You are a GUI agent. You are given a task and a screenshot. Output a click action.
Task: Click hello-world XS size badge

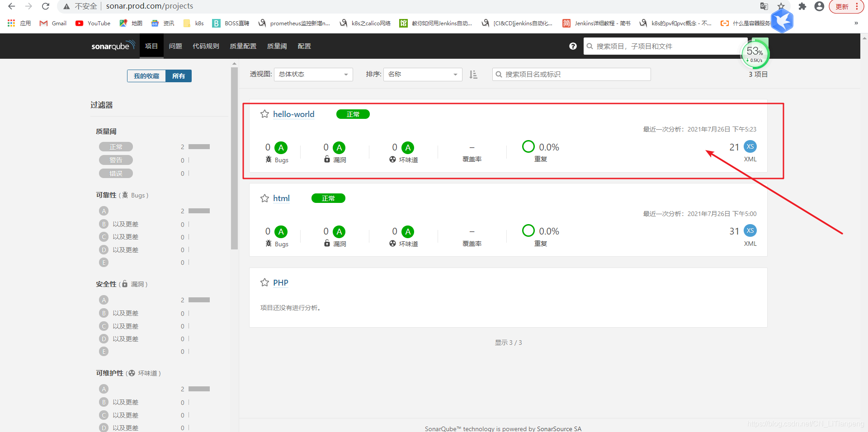tap(750, 146)
